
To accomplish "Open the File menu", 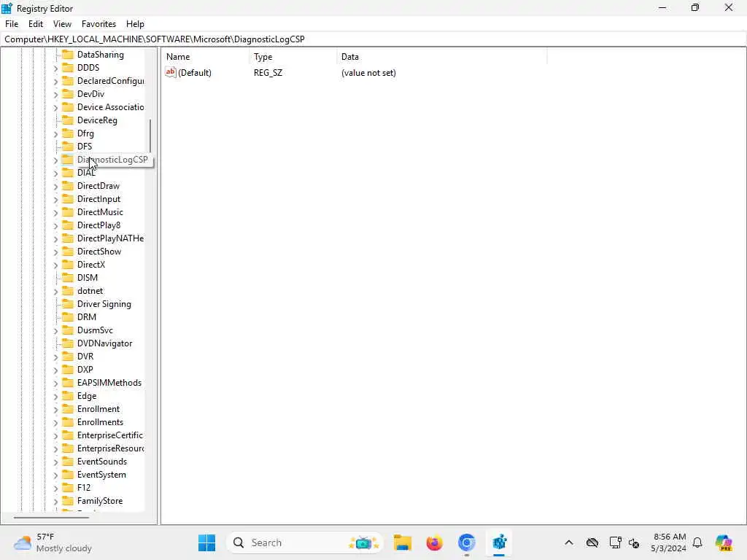I will (12, 24).
